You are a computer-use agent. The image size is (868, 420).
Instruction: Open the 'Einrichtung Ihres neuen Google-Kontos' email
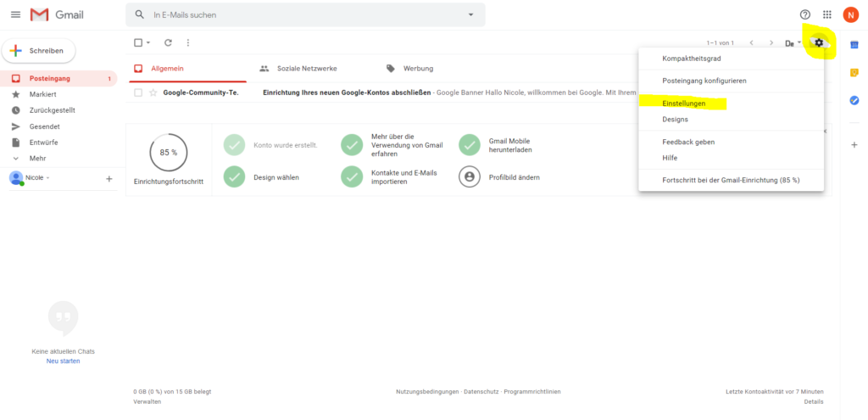coord(347,92)
